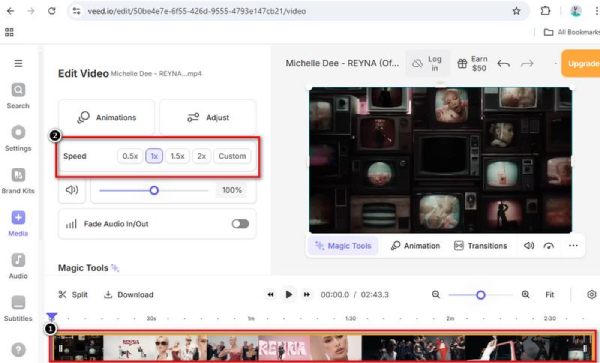This screenshot has height=363, width=600.
Task: Click the blue playhead marker on the timeline
Action: 52,317
